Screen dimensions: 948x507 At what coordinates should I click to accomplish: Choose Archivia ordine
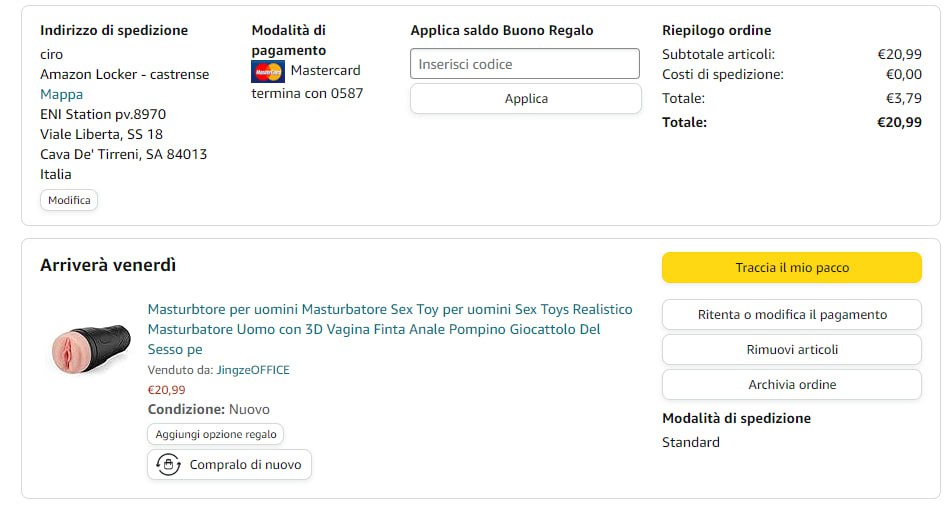coord(791,385)
